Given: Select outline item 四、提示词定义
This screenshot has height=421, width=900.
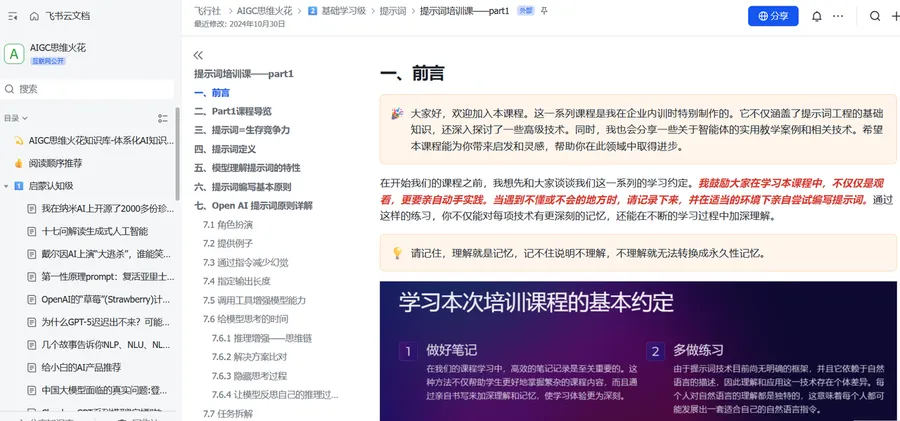Looking at the screenshot, I should (224, 149).
